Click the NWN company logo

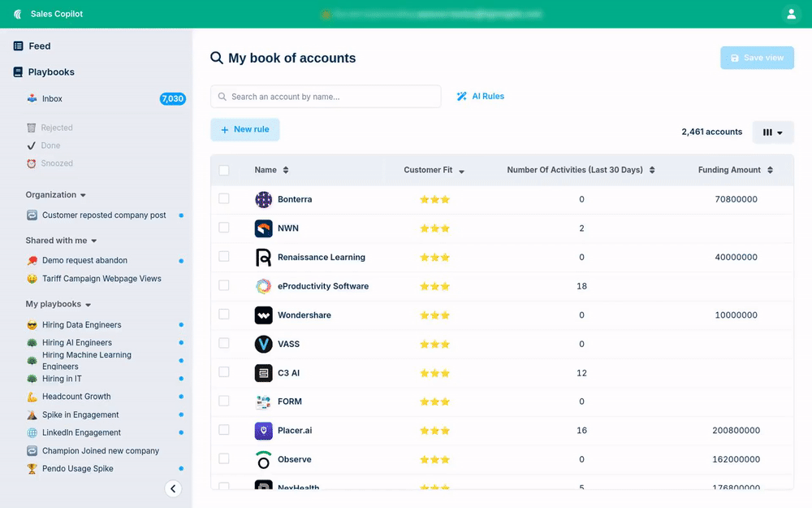pos(264,228)
